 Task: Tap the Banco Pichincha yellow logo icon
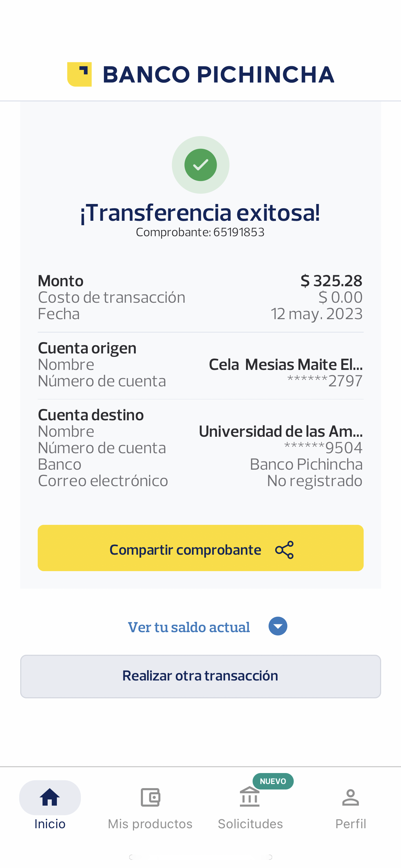coord(80,74)
